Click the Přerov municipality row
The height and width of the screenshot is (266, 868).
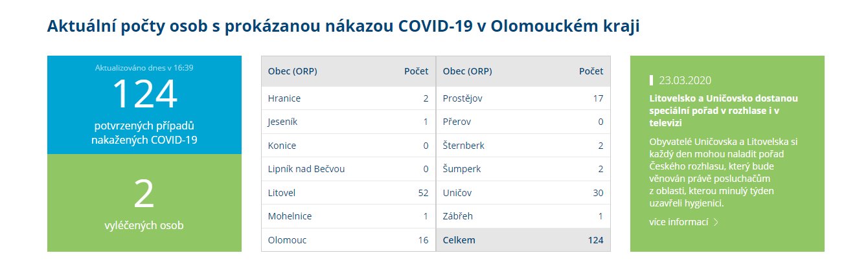[x=523, y=122]
